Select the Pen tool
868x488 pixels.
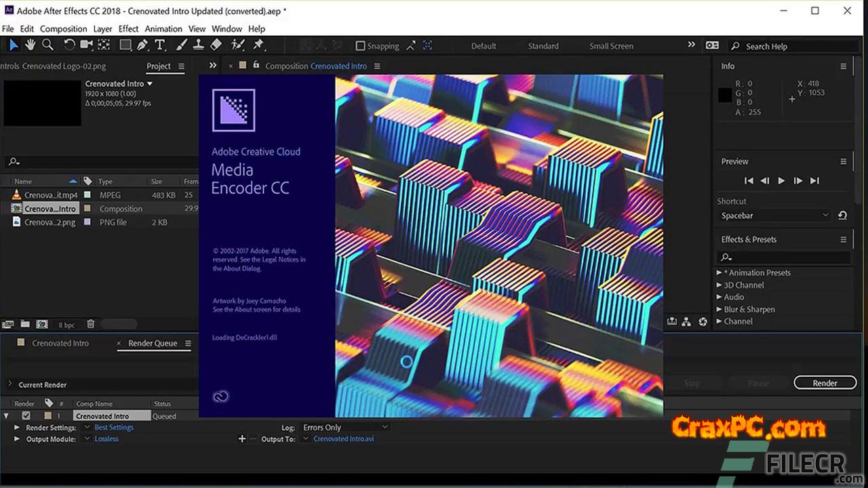click(142, 45)
